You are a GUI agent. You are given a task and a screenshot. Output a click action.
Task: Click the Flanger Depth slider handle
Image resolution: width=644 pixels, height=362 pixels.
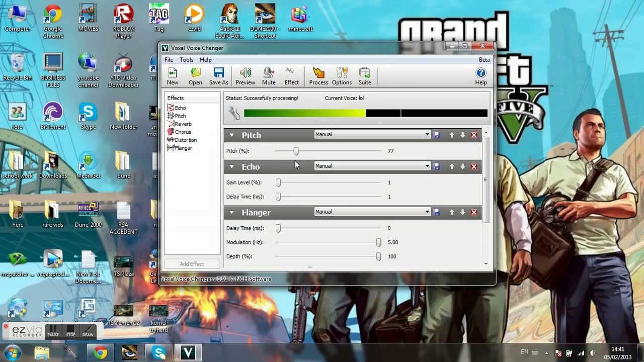pos(378,256)
